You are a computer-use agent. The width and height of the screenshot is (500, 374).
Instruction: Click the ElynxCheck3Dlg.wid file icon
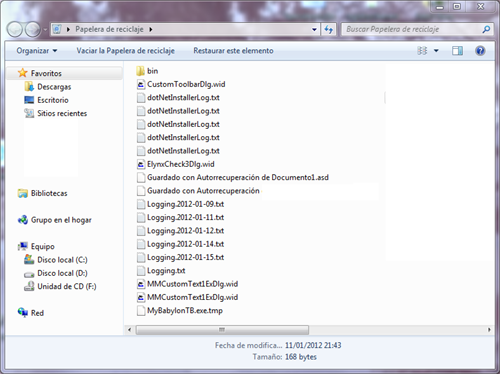point(141,164)
